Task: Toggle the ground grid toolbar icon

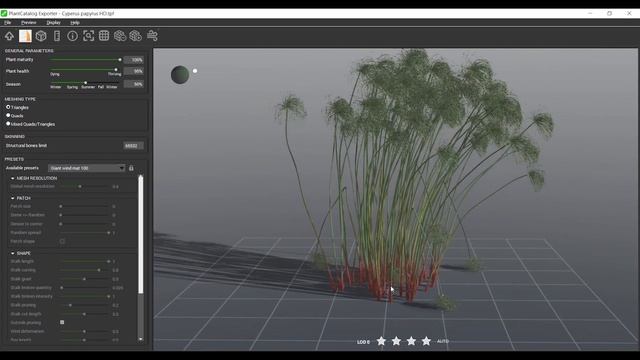Action: pos(104,36)
